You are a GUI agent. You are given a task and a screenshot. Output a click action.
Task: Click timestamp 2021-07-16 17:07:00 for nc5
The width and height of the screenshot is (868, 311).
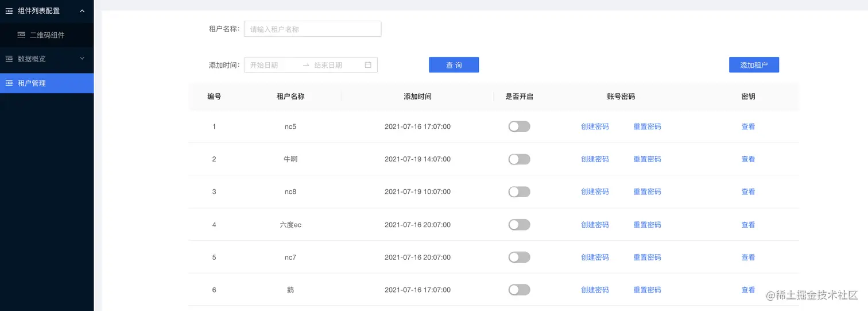pyautogui.click(x=417, y=126)
